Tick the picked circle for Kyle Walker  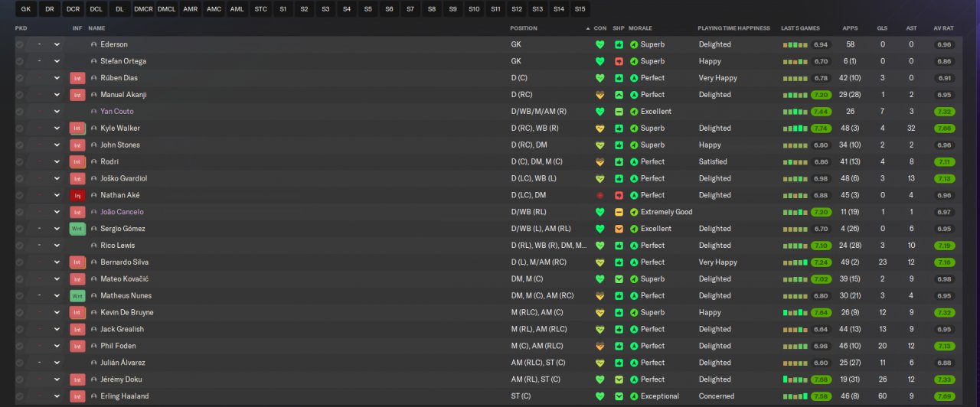tap(19, 129)
